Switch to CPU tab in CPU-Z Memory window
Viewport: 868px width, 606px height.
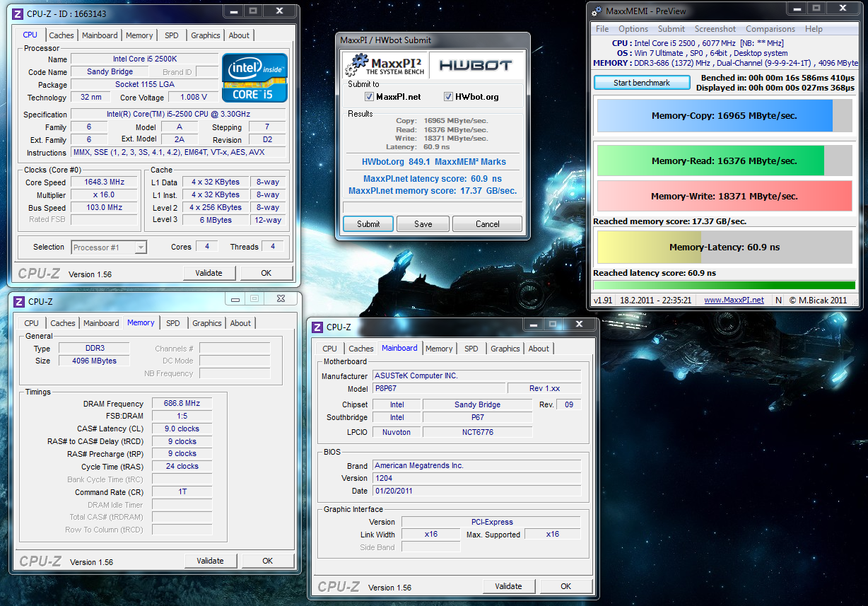coord(32,323)
